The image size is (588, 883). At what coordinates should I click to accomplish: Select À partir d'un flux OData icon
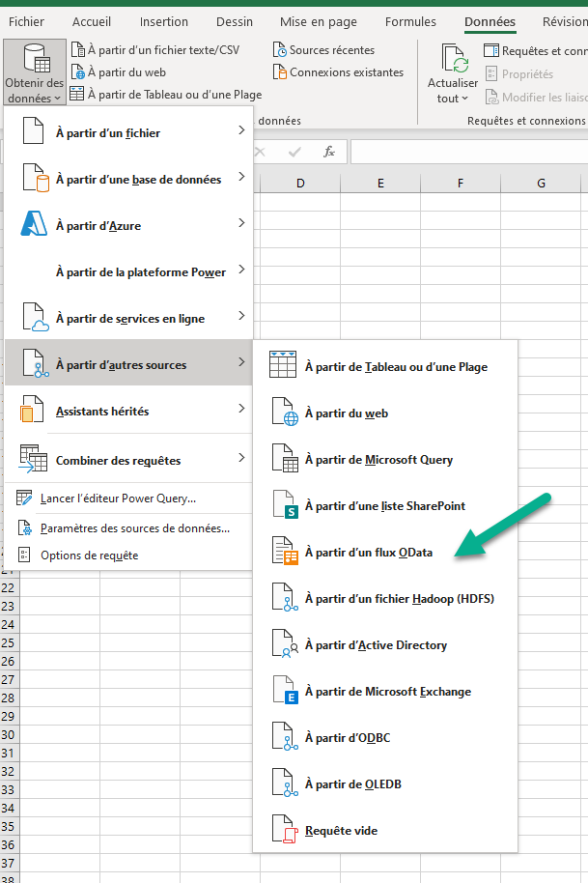[x=285, y=551]
